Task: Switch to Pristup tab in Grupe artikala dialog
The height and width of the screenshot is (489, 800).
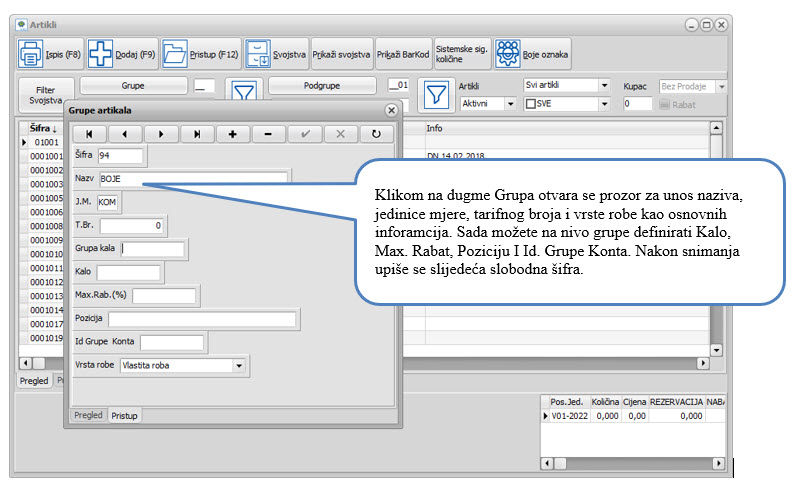Action: (x=124, y=415)
